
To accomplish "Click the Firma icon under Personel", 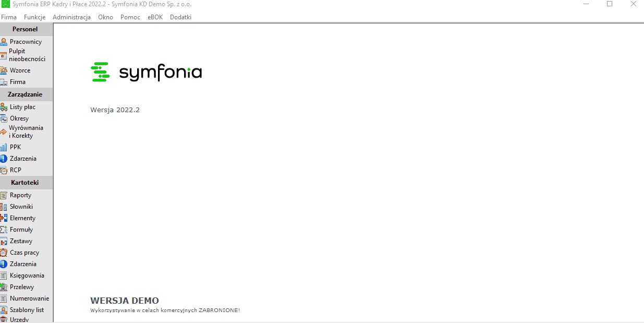I will pyautogui.click(x=4, y=82).
